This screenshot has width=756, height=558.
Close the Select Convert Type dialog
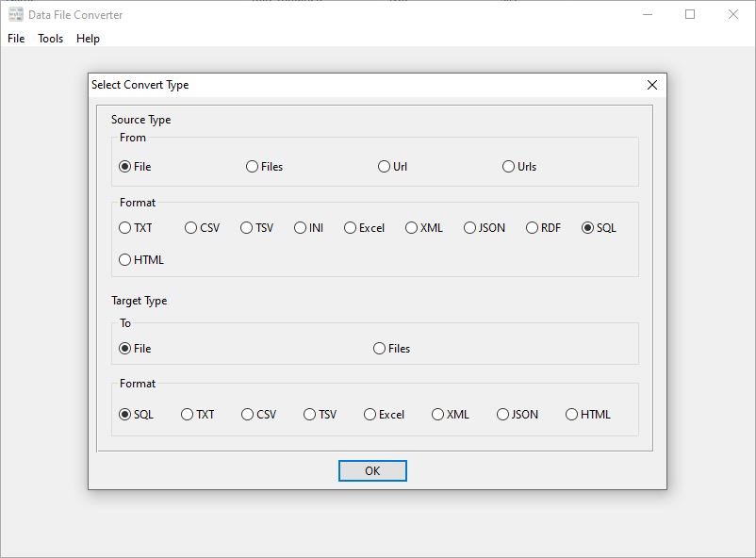click(651, 84)
